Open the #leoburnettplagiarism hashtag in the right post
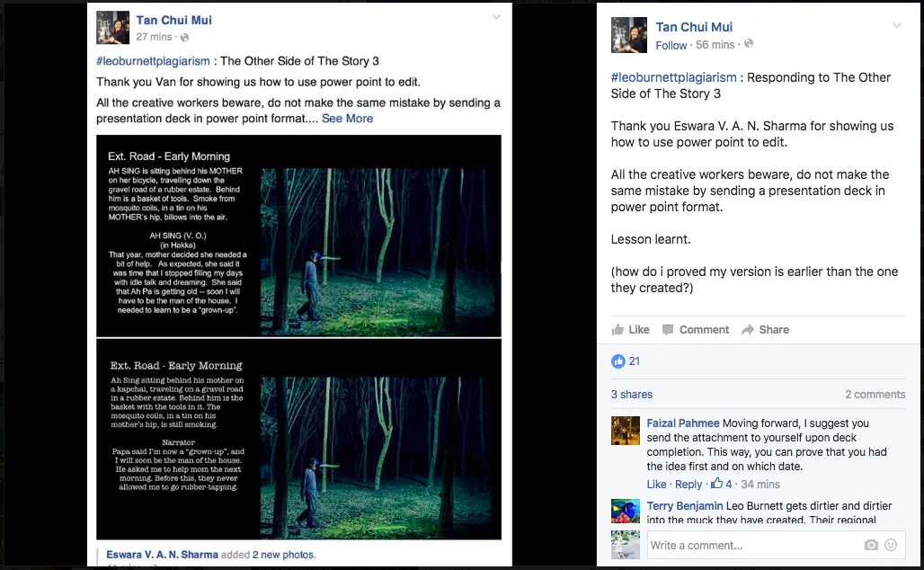 click(673, 77)
